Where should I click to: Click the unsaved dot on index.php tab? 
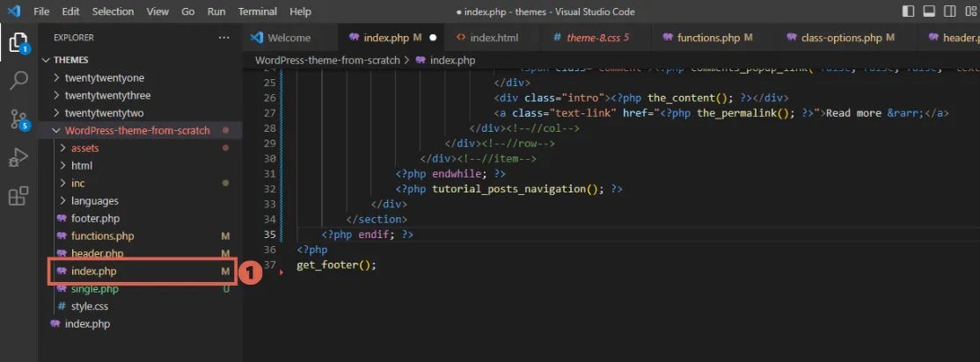pyautogui.click(x=433, y=38)
